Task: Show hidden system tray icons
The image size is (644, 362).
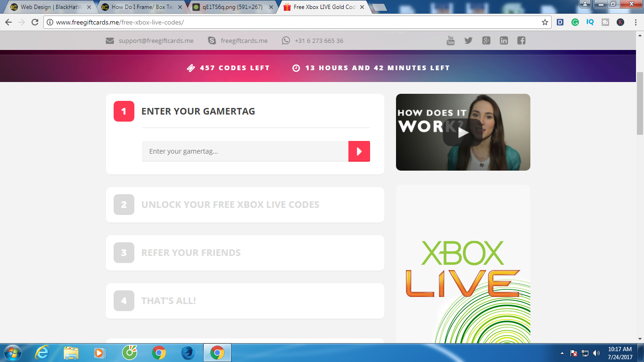Action: [562, 353]
